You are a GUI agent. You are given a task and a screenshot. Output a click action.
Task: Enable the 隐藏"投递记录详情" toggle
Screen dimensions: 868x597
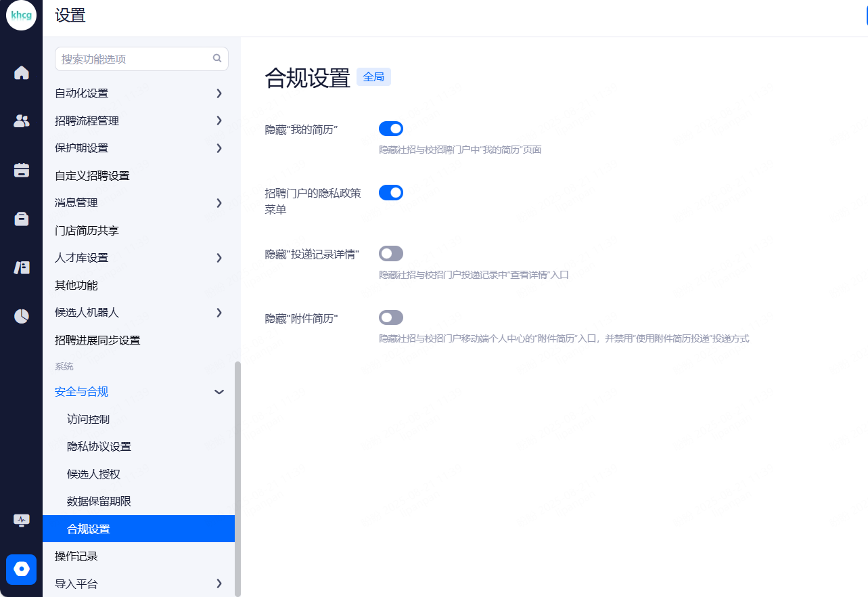coord(391,254)
